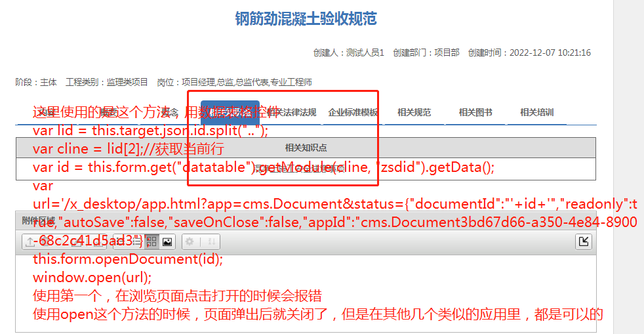The width and height of the screenshot is (644, 334).
Task: Click the 附件区域 panel heading
Action: pyautogui.click(x=38, y=220)
